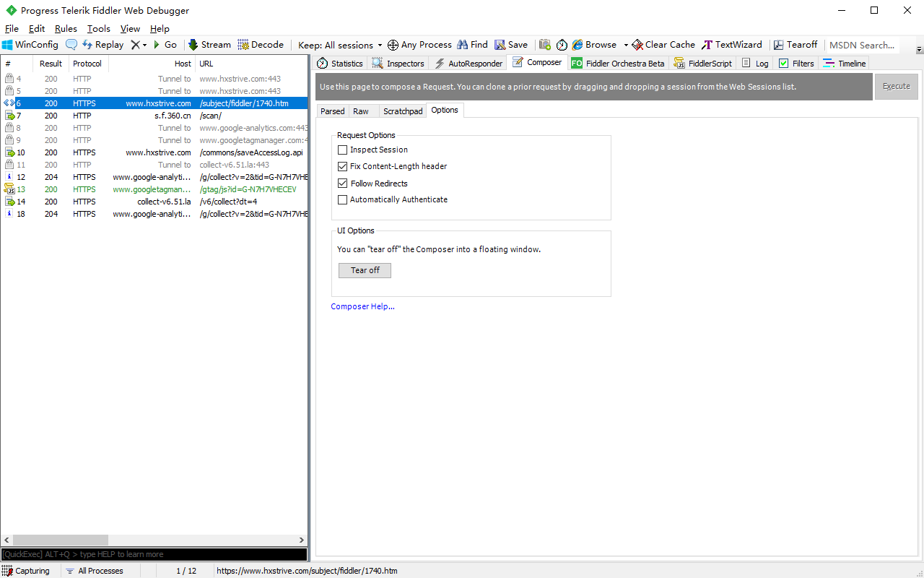Select session 7 s.f.360.cn row
The width and height of the screenshot is (924, 578).
point(154,116)
